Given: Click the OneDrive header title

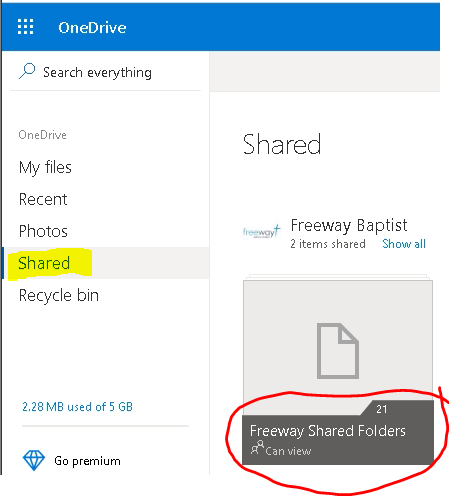Looking at the screenshot, I should pos(92,28).
